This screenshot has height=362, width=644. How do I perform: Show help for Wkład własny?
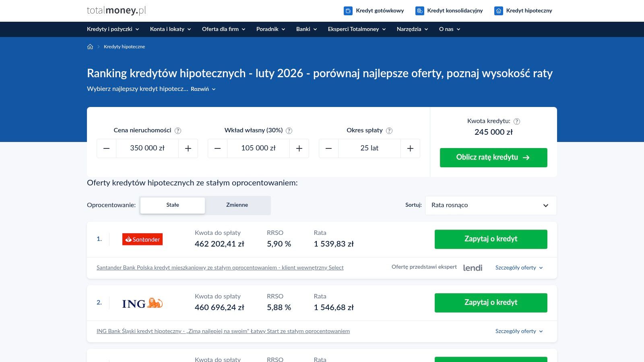289,131
